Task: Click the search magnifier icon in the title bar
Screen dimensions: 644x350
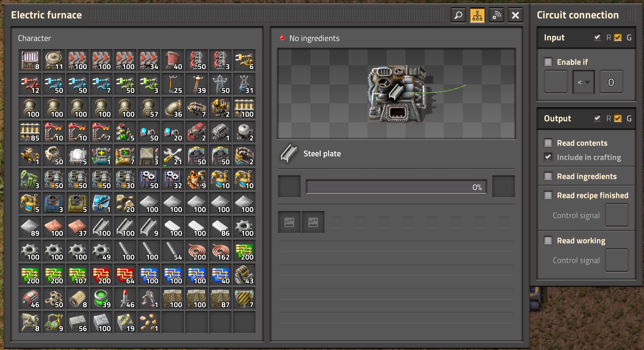Action: [458, 15]
